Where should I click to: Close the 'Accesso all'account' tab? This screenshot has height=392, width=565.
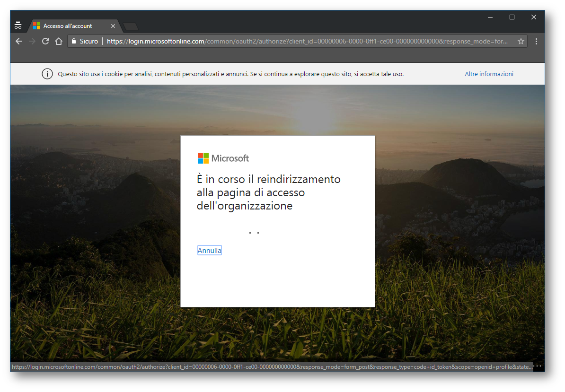(113, 26)
